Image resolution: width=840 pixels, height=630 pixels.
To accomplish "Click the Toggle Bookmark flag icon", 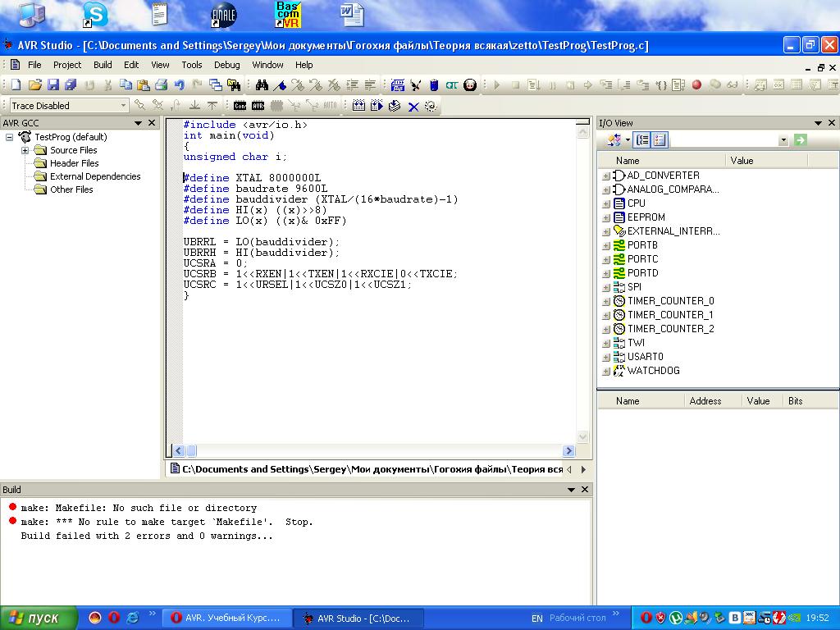I will coord(280,84).
